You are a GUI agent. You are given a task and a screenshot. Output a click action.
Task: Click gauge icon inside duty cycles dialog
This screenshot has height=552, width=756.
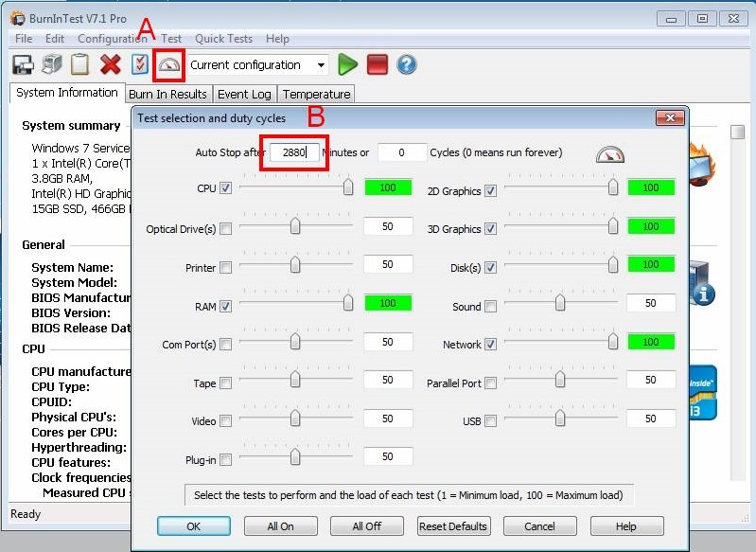point(610,154)
